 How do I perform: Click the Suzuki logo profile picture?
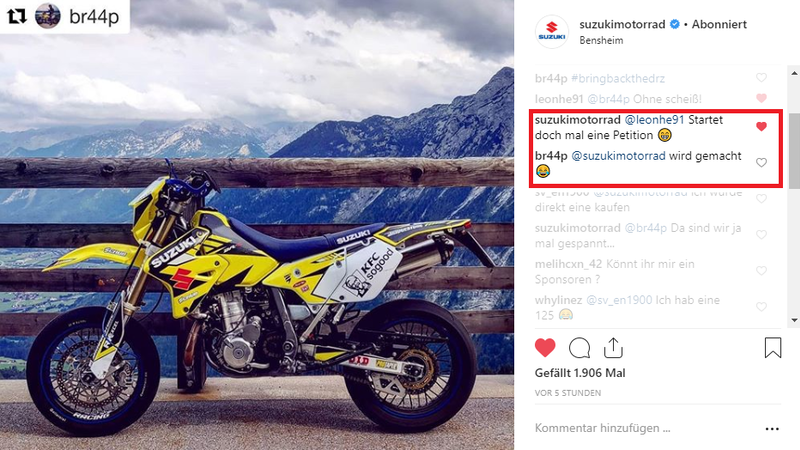coord(552,32)
